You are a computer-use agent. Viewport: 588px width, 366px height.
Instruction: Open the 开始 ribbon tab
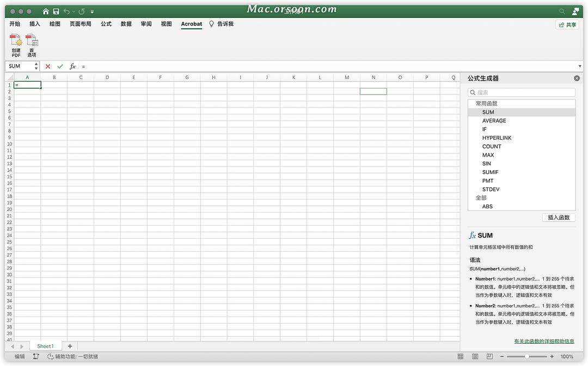click(15, 24)
